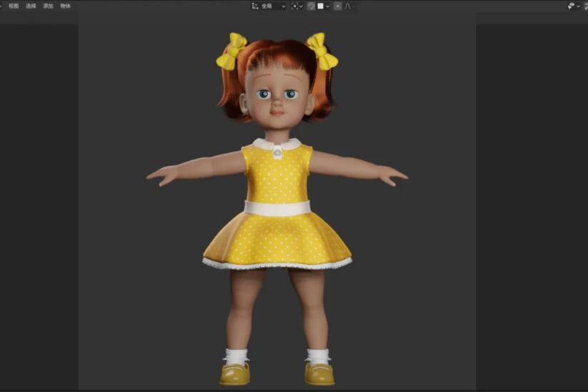Open the viewport gizmo icon at the top right
Viewport: 588px width, 392px height.
click(571, 6)
